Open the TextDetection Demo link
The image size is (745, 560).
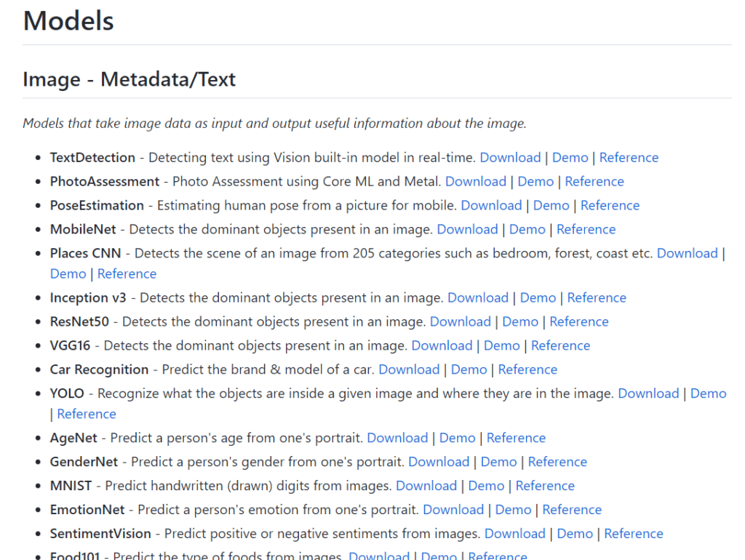pyautogui.click(x=570, y=158)
